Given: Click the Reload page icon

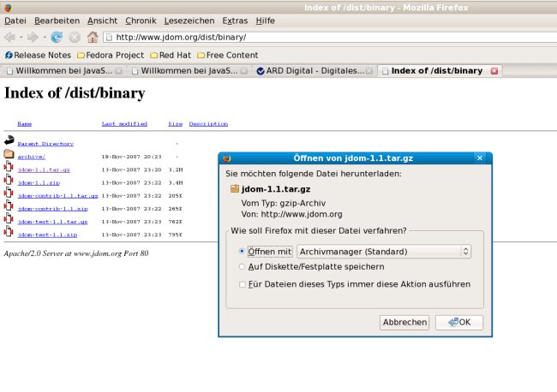Looking at the screenshot, I should 57,37.
